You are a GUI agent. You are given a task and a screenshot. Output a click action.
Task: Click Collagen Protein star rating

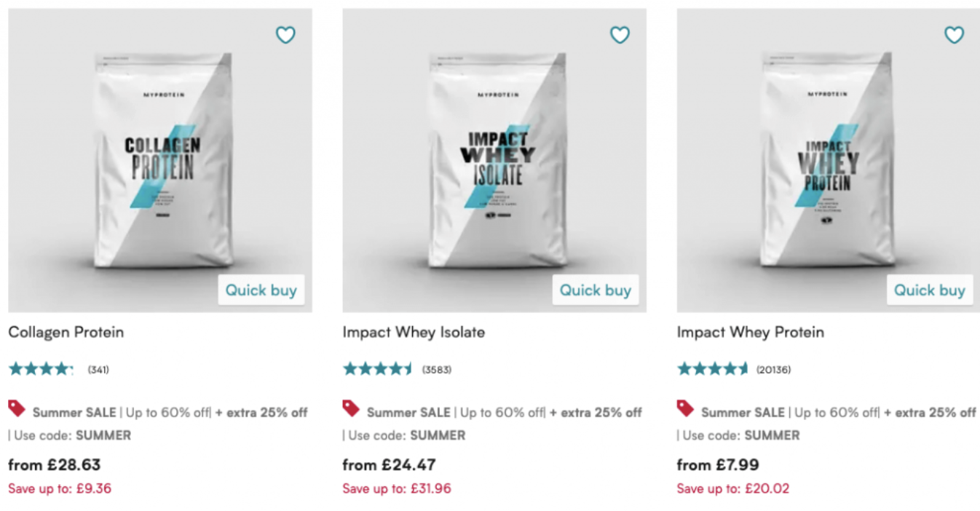click(x=41, y=369)
